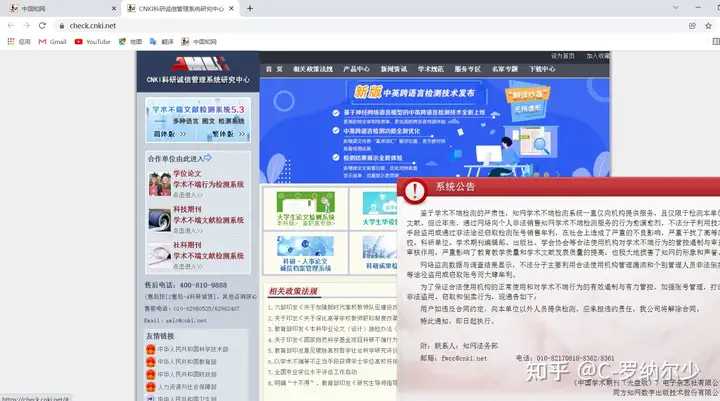Click 点击进入 under 社科期刊

(188, 266)
